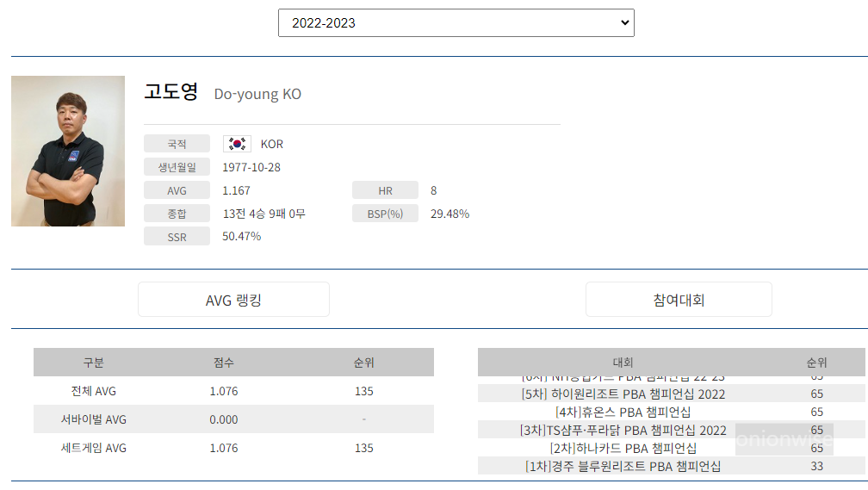The width and height of the screenshot is (868, 490).
Task: Click [2차]하나카드 PBA 챔피언십 row
Action: tap(672, 448)
